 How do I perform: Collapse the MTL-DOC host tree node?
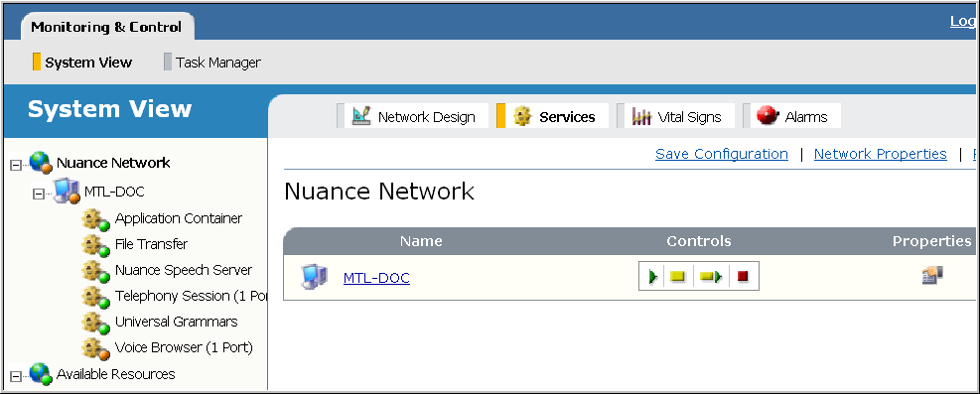tap(39, 194)
